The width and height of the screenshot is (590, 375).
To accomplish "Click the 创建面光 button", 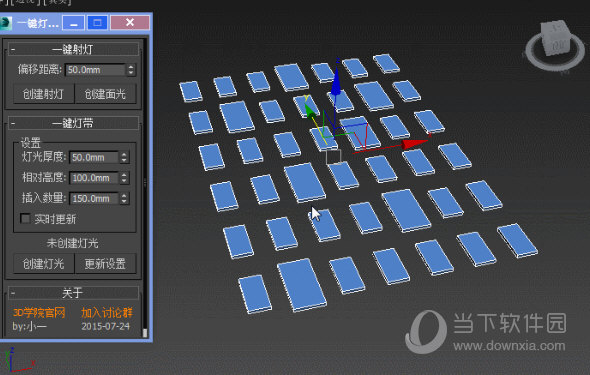I will point(105,94).
